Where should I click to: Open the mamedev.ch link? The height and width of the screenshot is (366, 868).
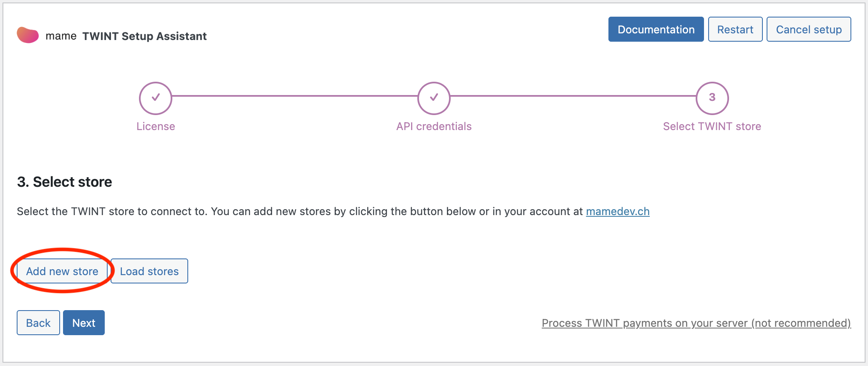coord(618,212)
